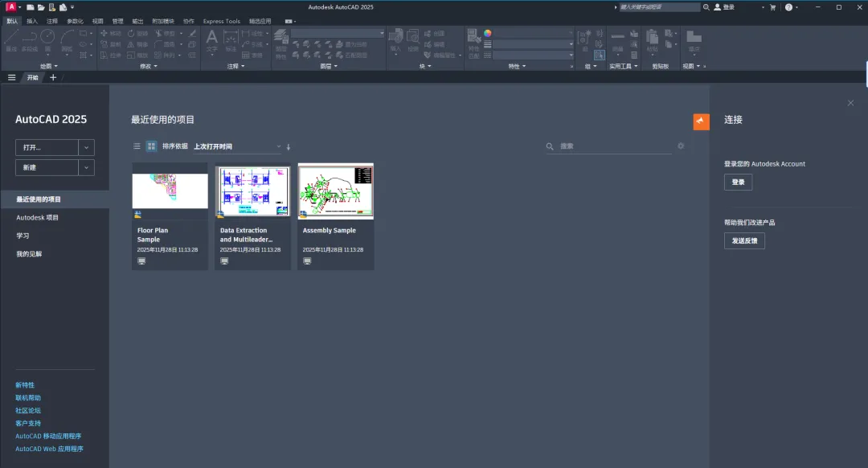Click the Group (组) icon
Viewport: 868px width, 468px height.
click(x=584, y=40)
